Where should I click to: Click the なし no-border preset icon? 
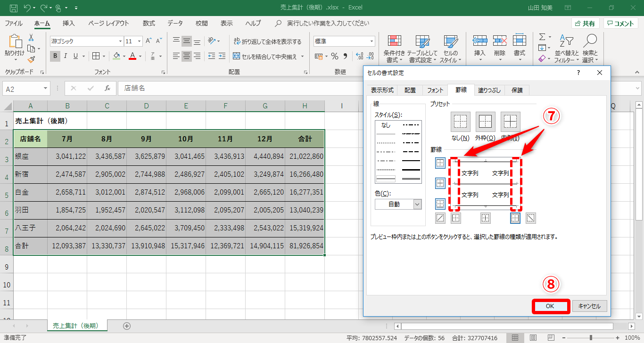tap(460, 122)
